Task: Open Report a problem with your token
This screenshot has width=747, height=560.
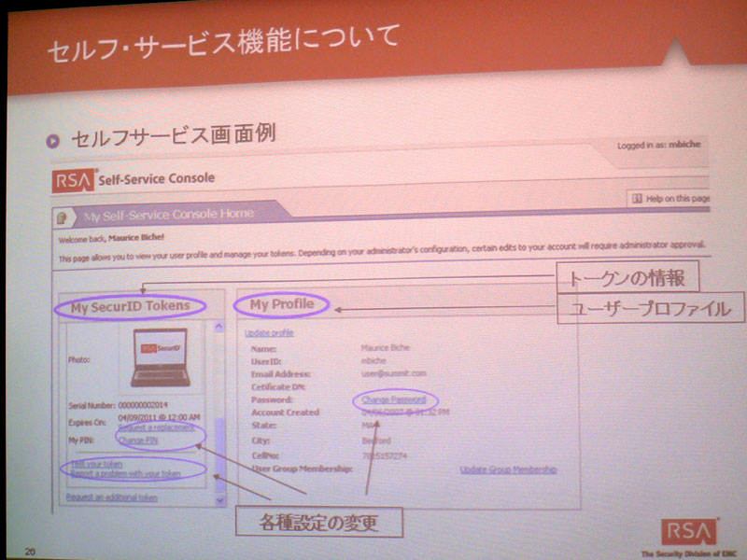Action: [x=126, y=473]
